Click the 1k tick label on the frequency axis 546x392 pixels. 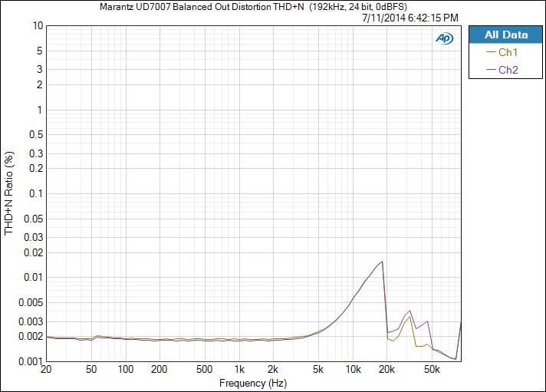239,370
